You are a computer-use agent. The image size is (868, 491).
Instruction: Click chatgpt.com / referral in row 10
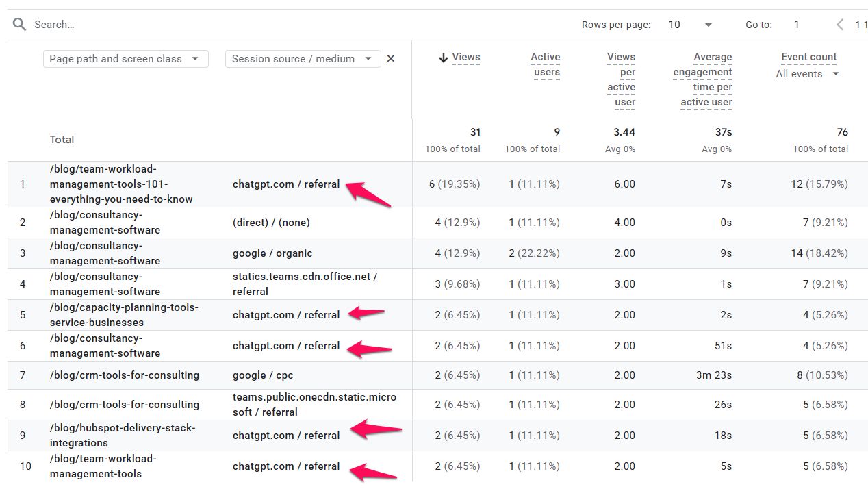(x=286, y=466)
